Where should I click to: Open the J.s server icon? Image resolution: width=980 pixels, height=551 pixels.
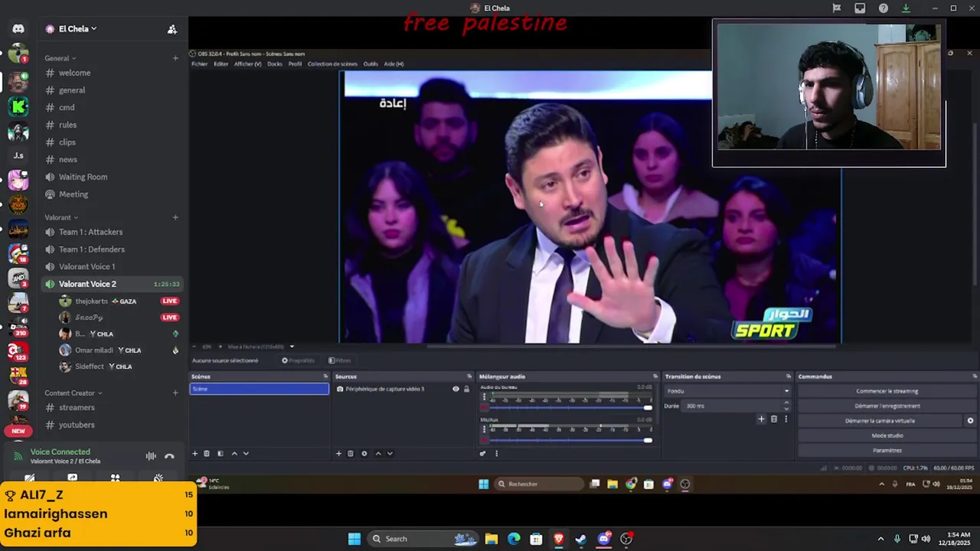pyautogui.click(x=18, y=155)
